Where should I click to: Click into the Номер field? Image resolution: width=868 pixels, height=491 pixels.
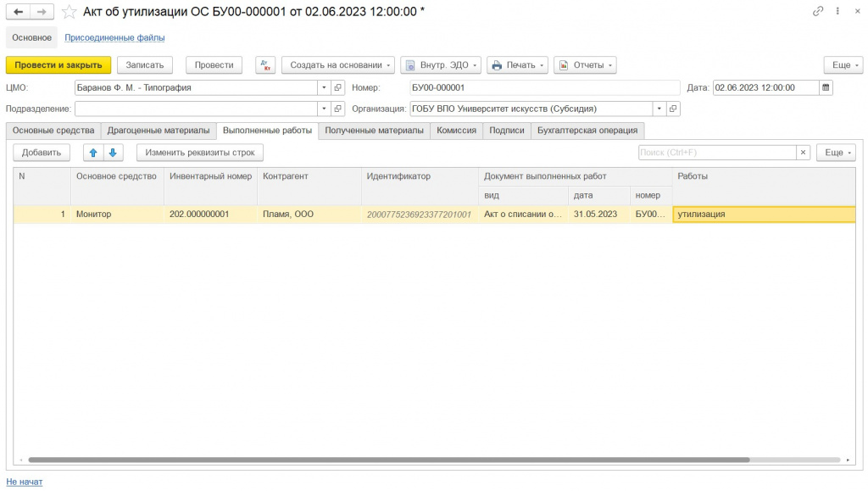545,87
